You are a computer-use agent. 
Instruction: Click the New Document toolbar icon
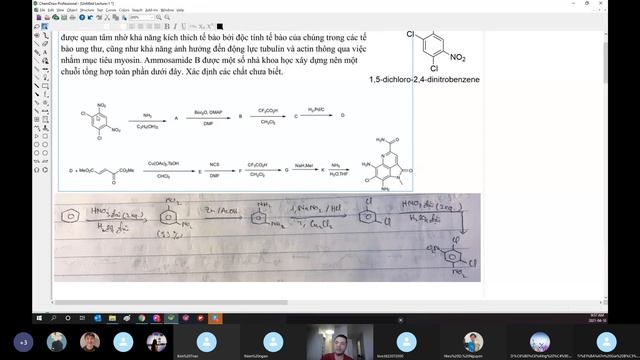point(39,18)
